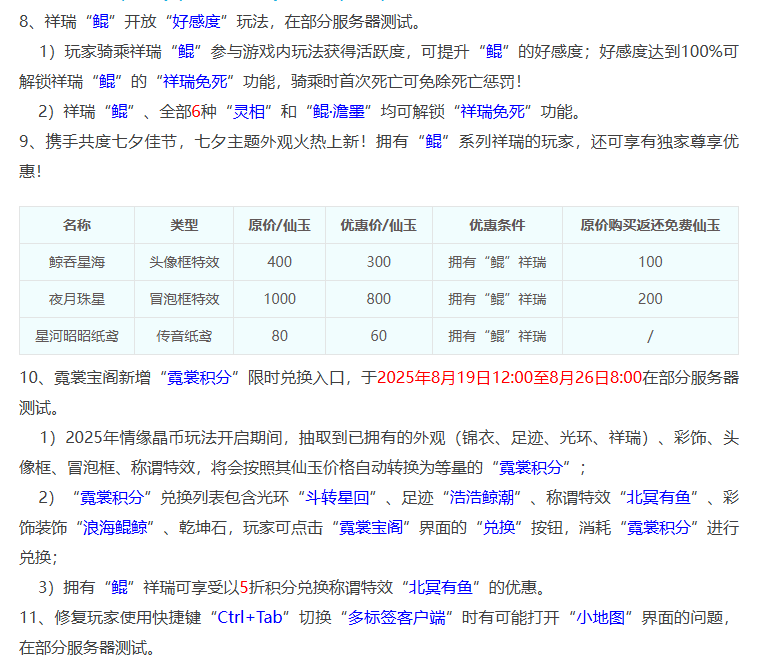Screen dimensions: 762x668
Task: Click the red 5 before 折积分兑换
Action: [x=244, y=588]
